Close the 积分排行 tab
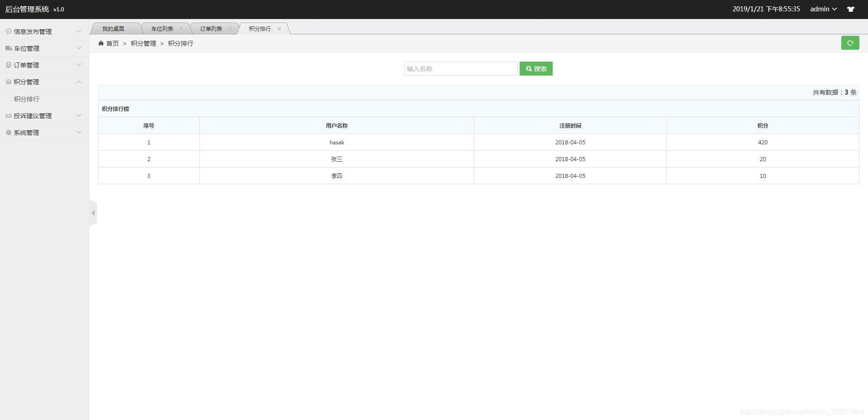Image resolution: width=868 pixels, height=420 pixels. [279, 29]
